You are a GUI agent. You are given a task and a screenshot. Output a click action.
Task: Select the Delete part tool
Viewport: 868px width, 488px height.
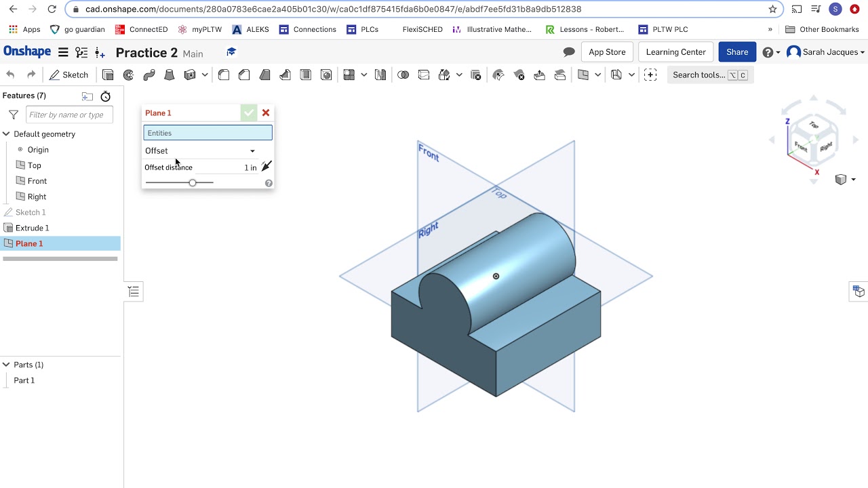[475, 75]
